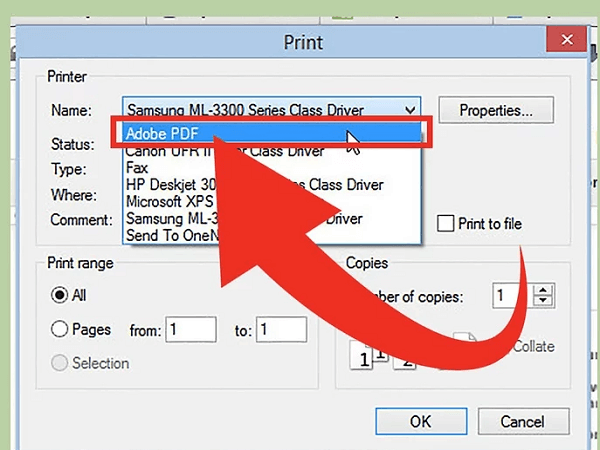The height and width of the screenshot is (450, 600).
Task: Collapse the printer Name dropdown arrow
Action: click(410, 110)
